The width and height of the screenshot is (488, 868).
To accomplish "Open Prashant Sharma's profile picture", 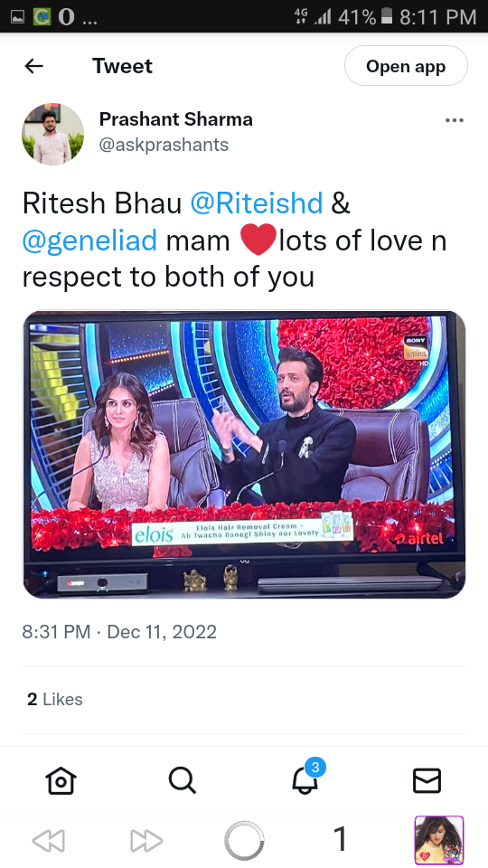I will click(52, 134).
